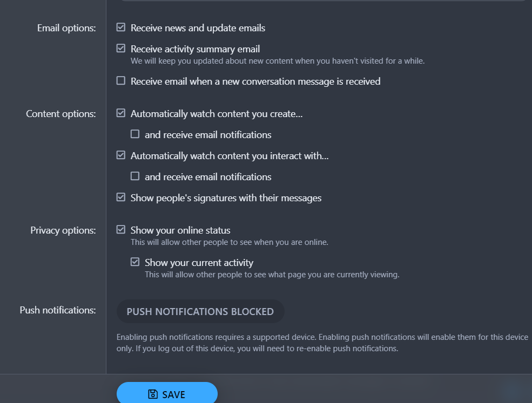Image resolution: width=532 pixels, height=403 pixels.
Task: Click 'Show people's signatures with their messages' text
Action: [226, 198]
